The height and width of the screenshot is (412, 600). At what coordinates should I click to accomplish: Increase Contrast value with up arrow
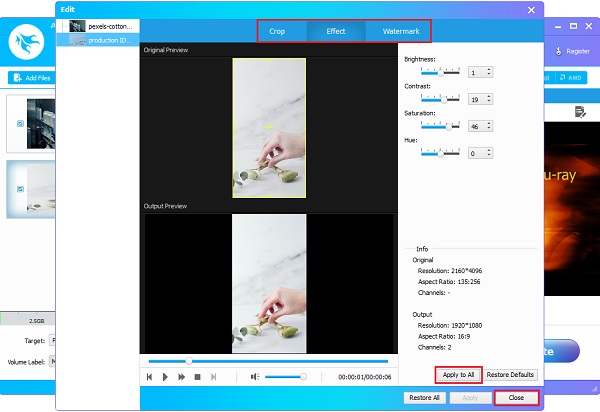(489, 97)
